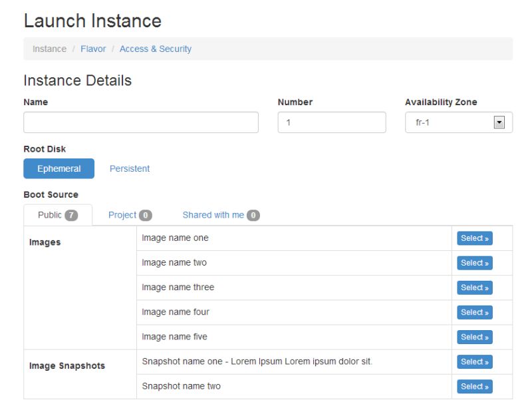The height and width of the screenshot is (410, 532).
Task: Select the Image name two
Action: point(474,262)
